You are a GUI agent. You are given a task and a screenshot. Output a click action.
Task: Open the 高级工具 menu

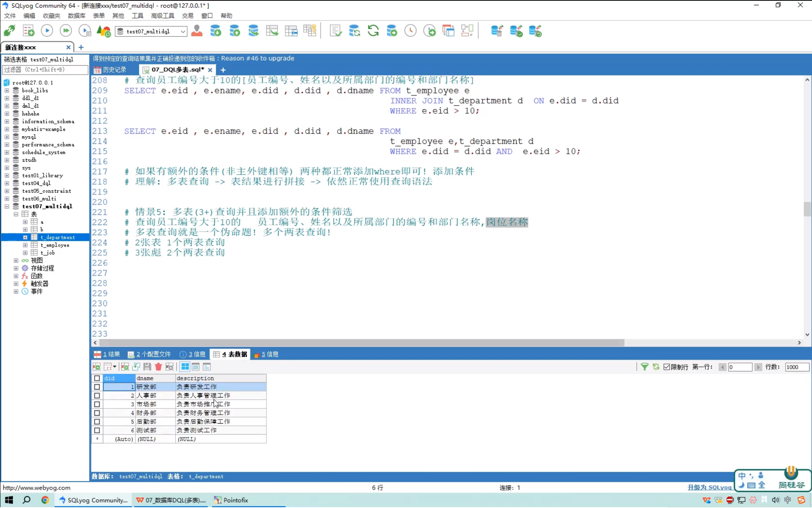(162, 16)
